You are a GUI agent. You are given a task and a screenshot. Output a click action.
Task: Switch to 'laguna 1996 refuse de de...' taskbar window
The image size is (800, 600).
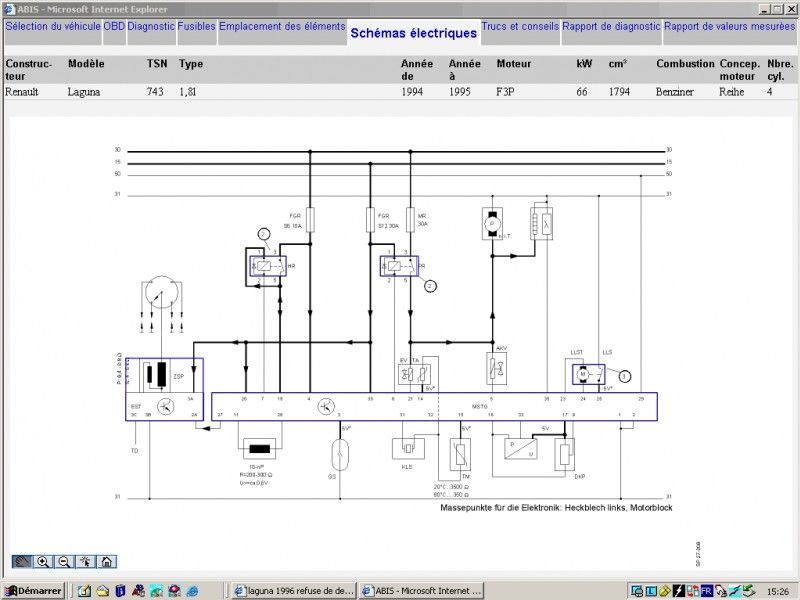click(x=293, y=591)
